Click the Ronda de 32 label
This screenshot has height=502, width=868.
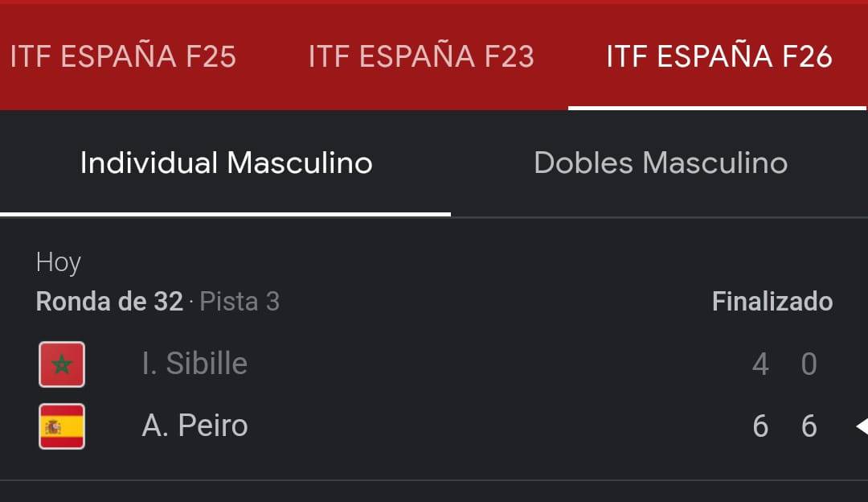coord(109,302)
